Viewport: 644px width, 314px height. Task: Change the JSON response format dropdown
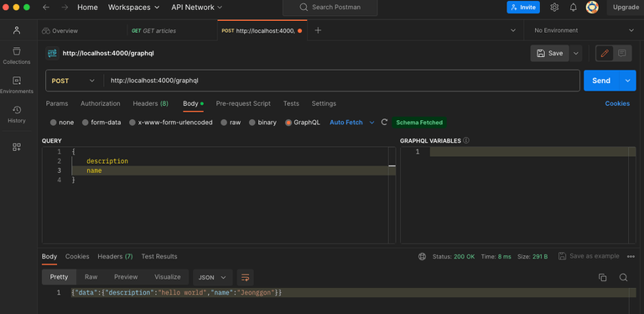click(x=212, y=277)
